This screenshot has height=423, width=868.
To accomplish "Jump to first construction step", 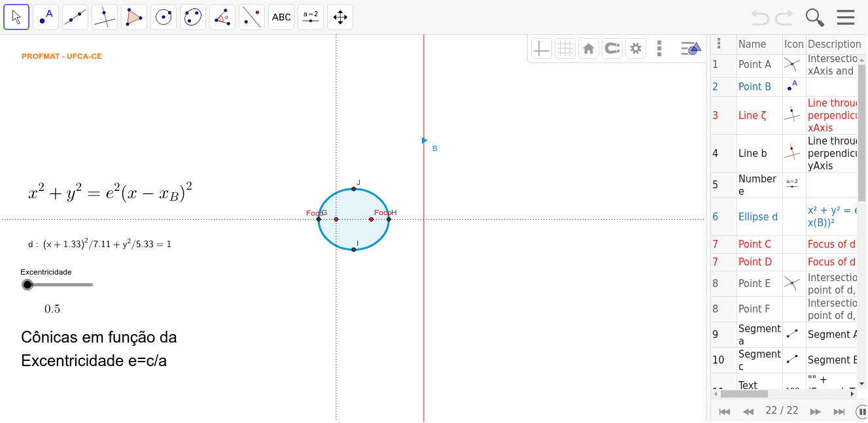I will [725, 411].
